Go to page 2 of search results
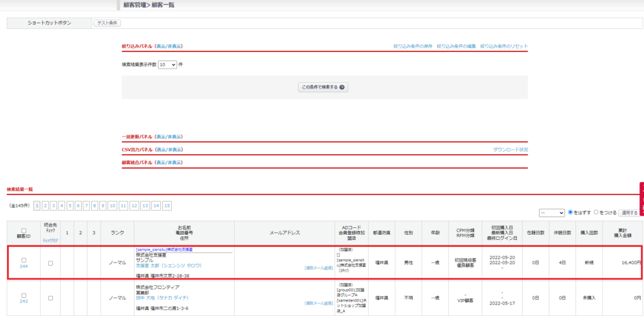This screenshot has height=316, width=644. [x=46, y=206]
